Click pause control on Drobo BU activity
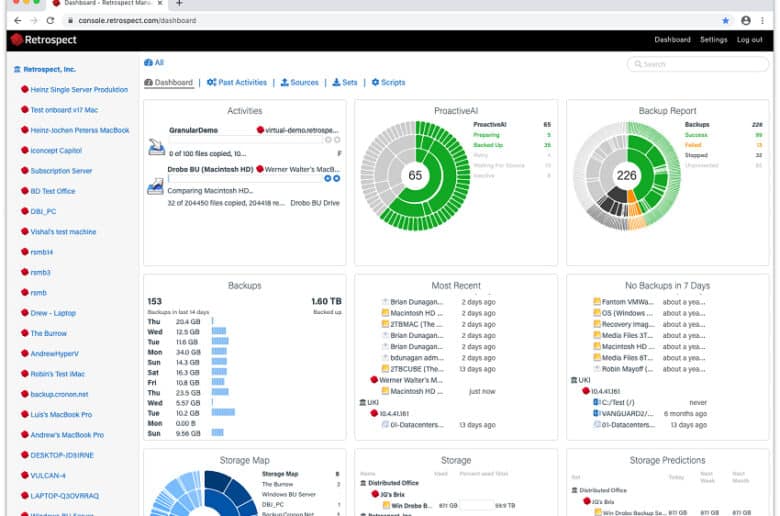The height and width of the screenshot is (516, 780). tap(327, 179)
